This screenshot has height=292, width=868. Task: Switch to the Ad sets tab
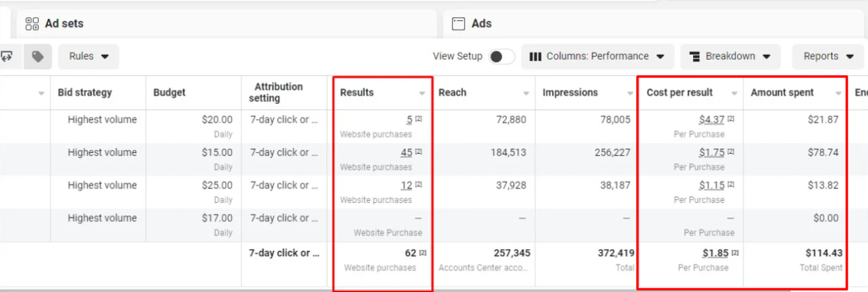click(x=64, y=24)
